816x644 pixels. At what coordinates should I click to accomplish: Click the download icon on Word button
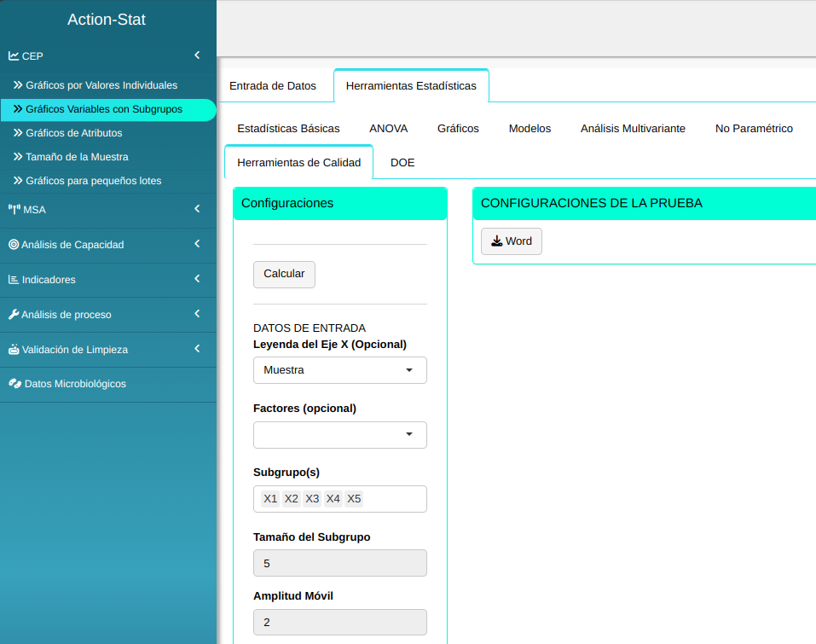coord(497,241)
